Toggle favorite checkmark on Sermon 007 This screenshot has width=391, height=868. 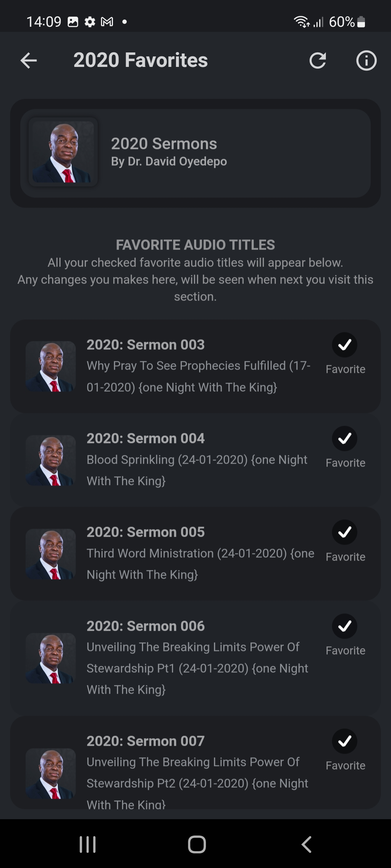(x=344, y=741)
